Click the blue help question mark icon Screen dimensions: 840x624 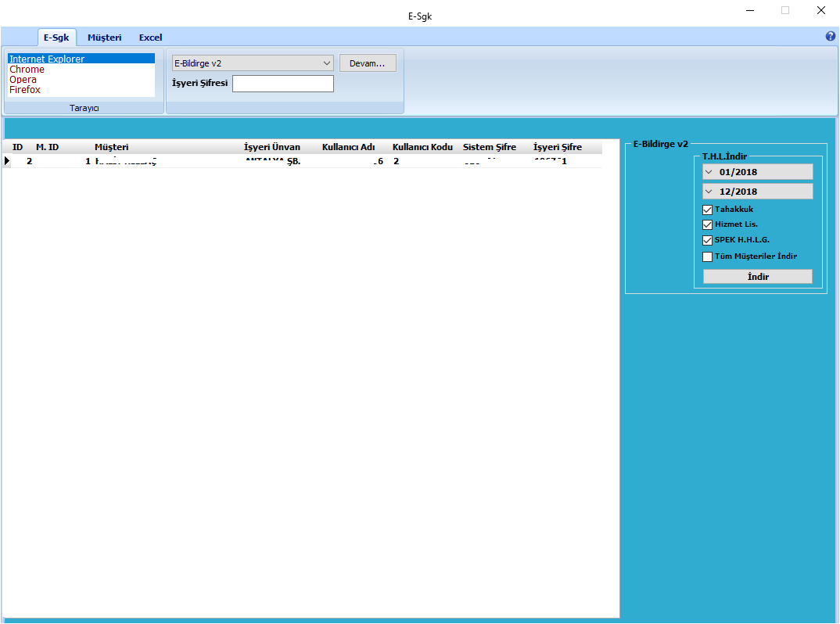[831, 37]
